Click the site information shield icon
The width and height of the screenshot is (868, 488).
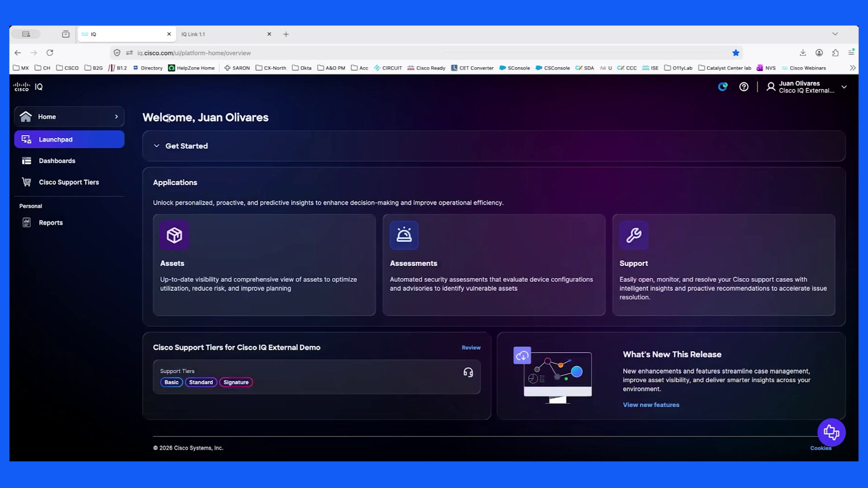[117, 53]
